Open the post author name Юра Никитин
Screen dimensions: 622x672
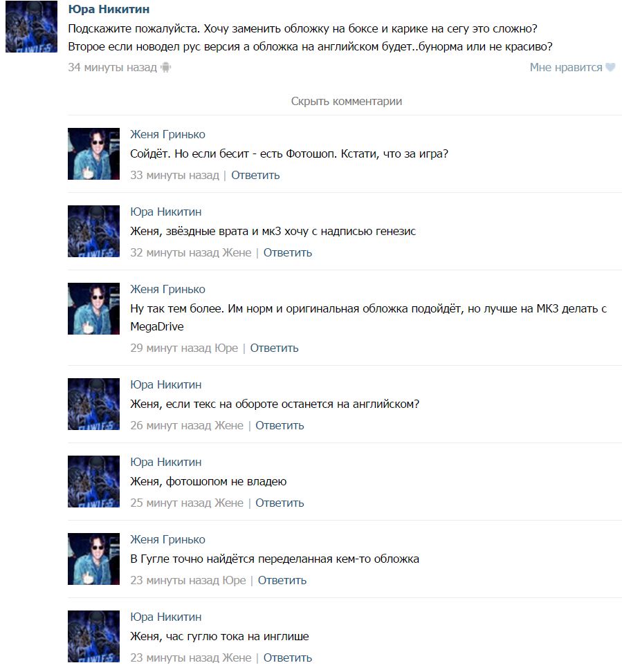(109, 9)
